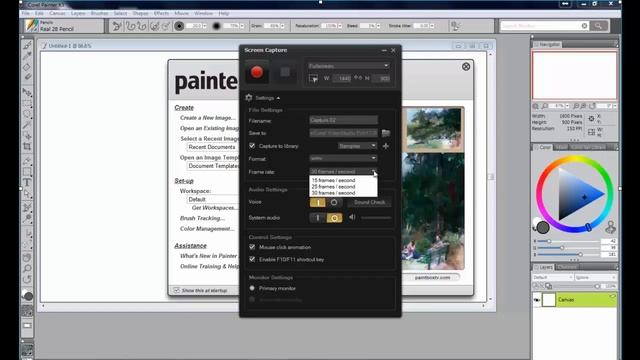Open the library folder dropdown
Screen dimensions: 640x360
[x=357, y=146]
